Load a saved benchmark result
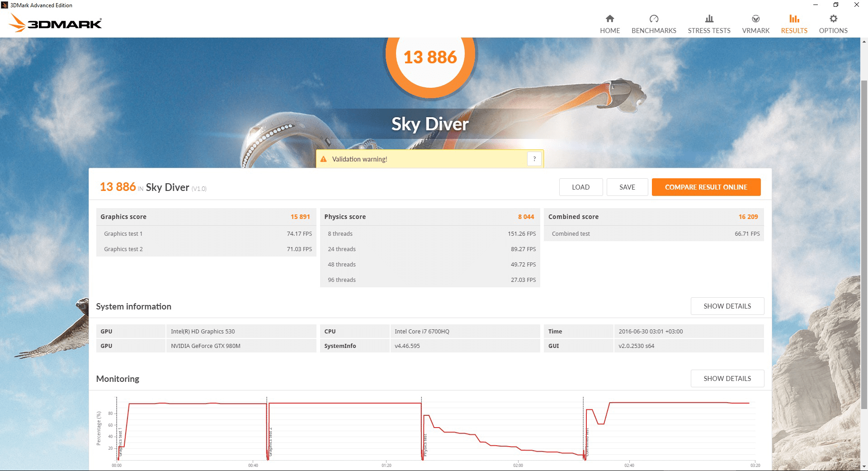 pos(580,187)
